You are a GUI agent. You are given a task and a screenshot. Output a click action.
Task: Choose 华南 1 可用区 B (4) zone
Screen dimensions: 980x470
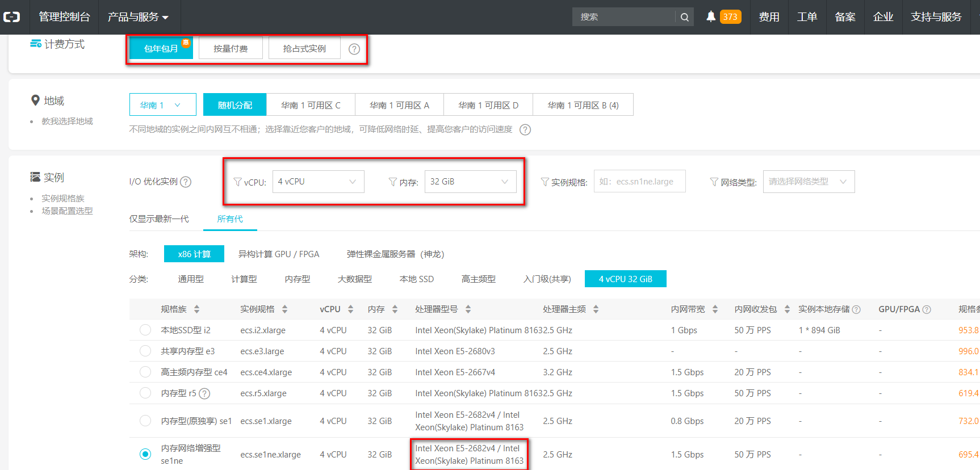tap(583, 105)
